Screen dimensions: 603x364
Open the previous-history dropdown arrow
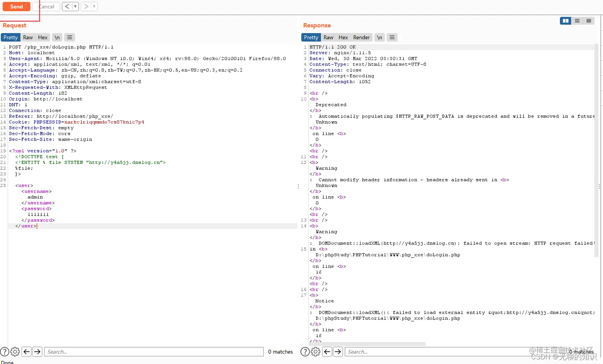pos(75,6)
